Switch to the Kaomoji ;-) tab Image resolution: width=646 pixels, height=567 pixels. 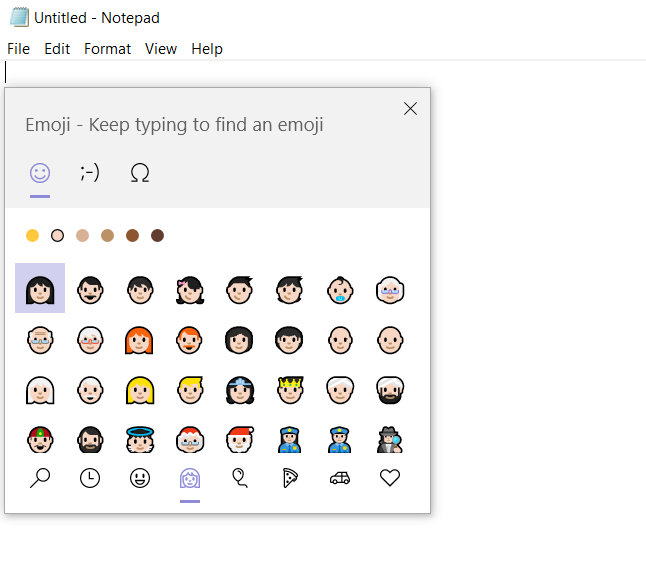coord(90,173)
